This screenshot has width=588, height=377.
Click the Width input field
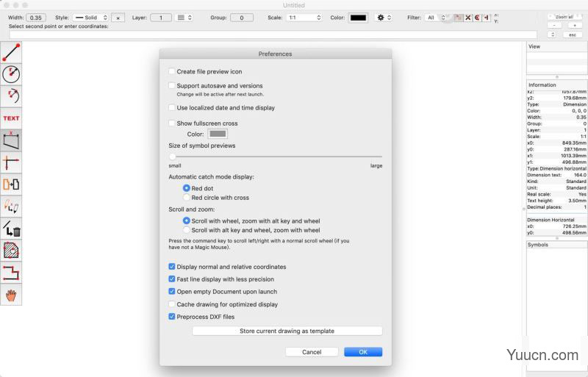point(36,18)
